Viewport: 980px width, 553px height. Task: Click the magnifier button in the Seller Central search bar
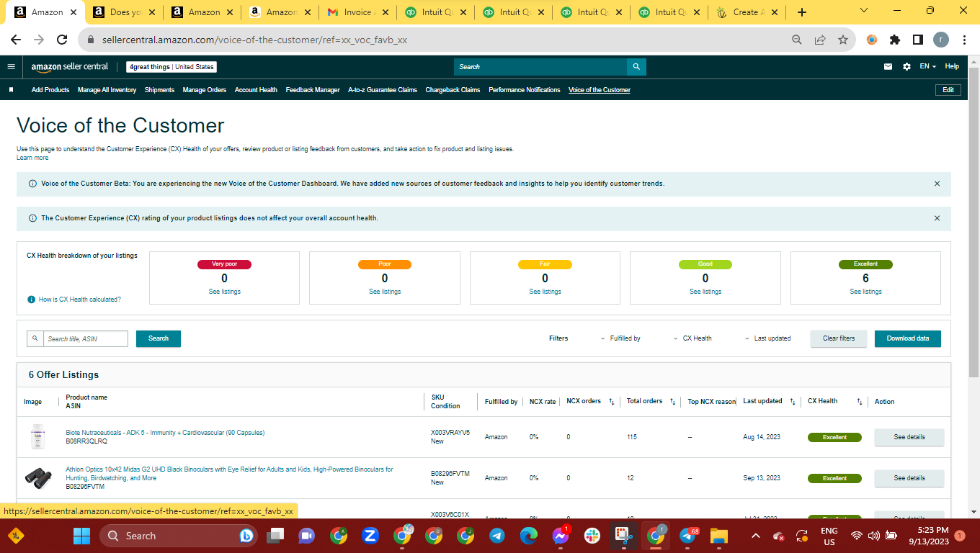pyautogui.click(x=636, y=67)
